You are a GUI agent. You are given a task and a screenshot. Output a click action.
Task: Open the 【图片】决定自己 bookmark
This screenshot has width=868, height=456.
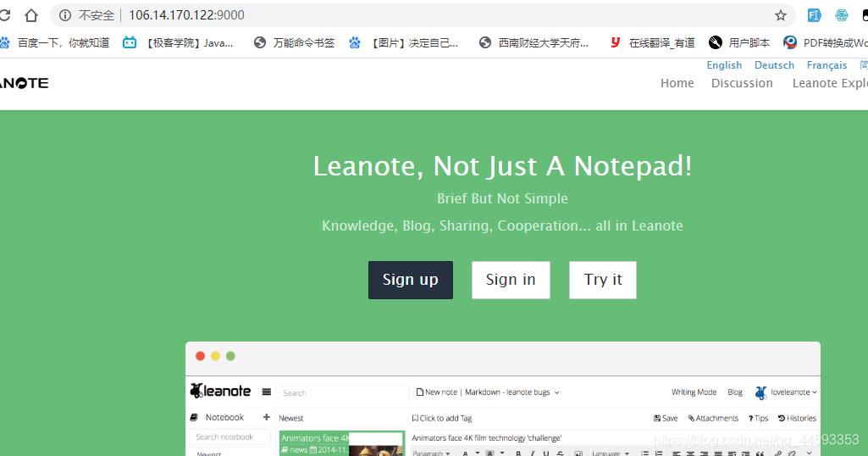tap(404, 42)
